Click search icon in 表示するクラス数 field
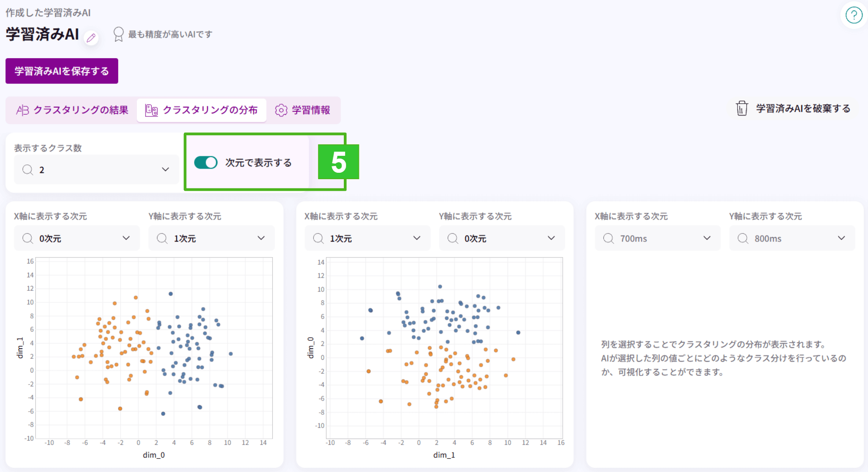The width and height of the screenshot is (868, 472). 27,170
